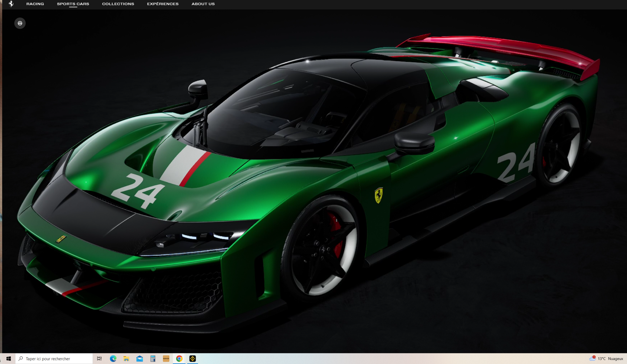Image resolution: width=627 pixels, height=364 pixels.
Task: Open the Calculator app from the taskbar
Action: click(153, 358)
